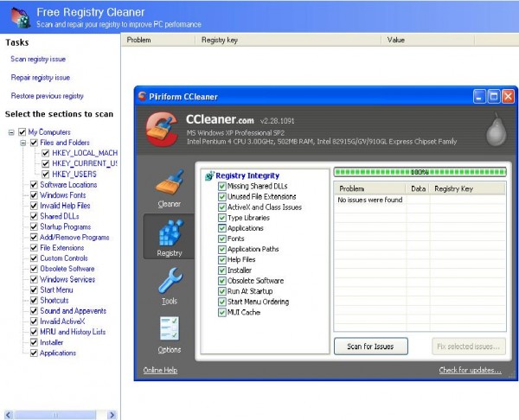
Task: Toggle Run At Startup checkbox
Action: tap(221, 291)
